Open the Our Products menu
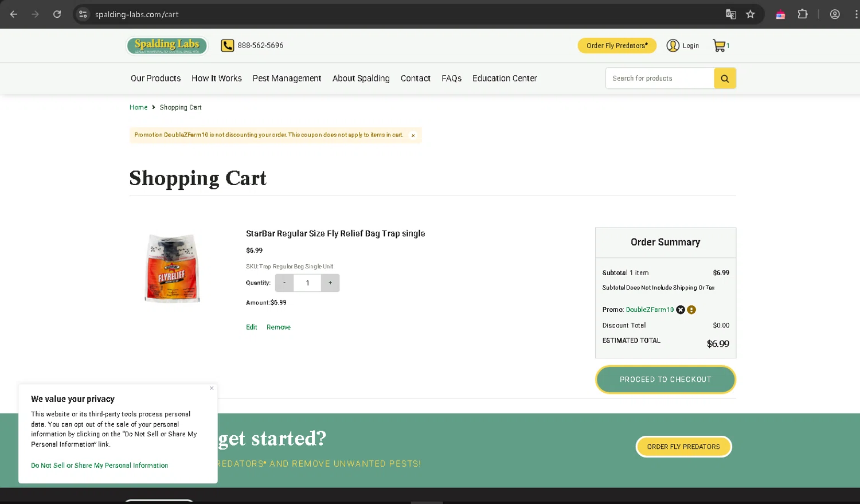Screen dimensions: 860x504 pyautogui.click(x=155, y=79)
